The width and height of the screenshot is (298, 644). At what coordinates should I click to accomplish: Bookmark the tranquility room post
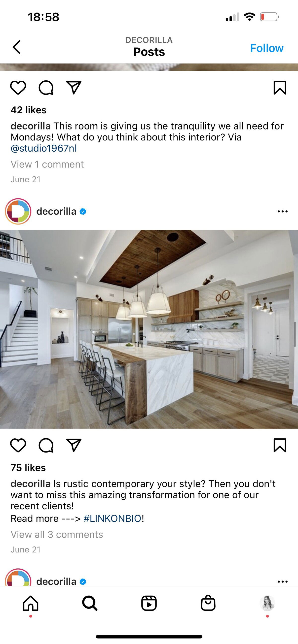click(x=280, y=88)
